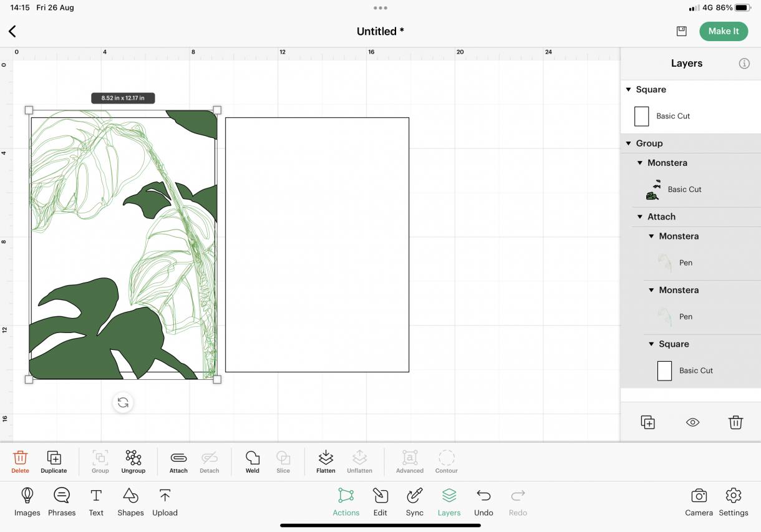Screen dimensions: 761x532
Task: Open the Edit toolbar
Action: [380, 503]
